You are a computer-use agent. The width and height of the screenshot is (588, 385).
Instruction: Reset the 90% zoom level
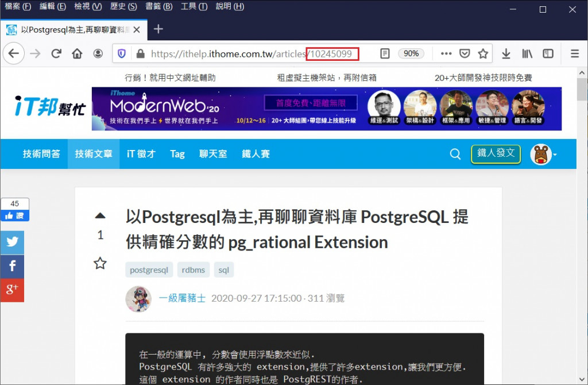coord(411,53)
